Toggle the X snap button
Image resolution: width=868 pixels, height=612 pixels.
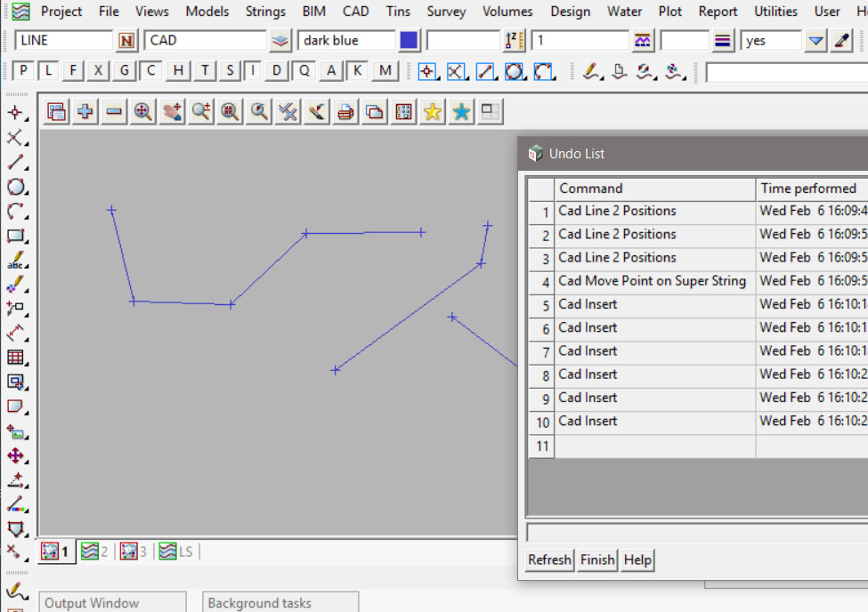tap(98, 71)
